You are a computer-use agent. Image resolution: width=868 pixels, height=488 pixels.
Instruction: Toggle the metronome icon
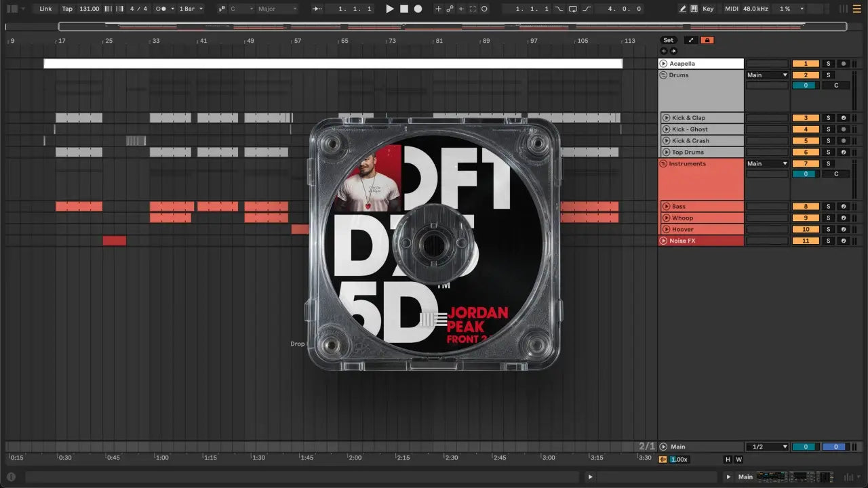point(162,9)
